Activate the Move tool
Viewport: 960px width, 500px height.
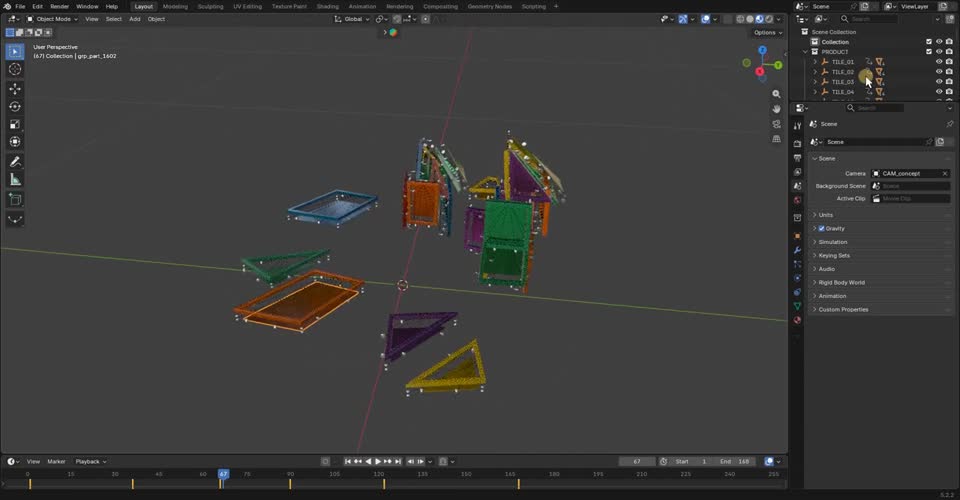coord(15,89)
